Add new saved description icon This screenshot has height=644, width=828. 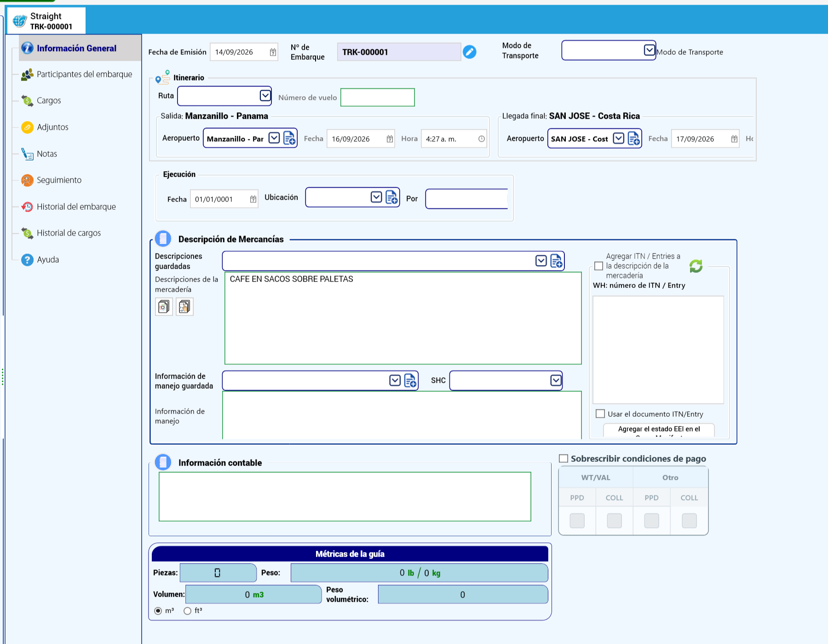point(556,261)
